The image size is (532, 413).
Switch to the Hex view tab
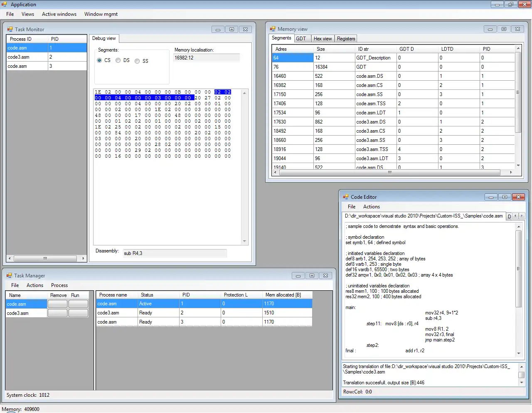pos(323,39)
